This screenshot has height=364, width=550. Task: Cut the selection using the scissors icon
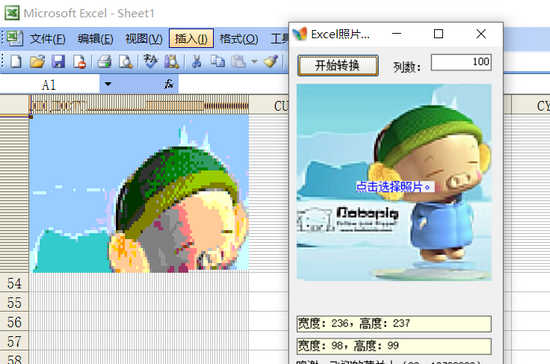tap(196, 62)
